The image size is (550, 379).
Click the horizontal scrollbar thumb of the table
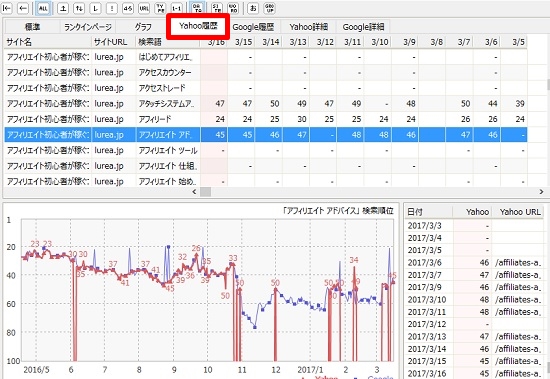tap(206, 192)
